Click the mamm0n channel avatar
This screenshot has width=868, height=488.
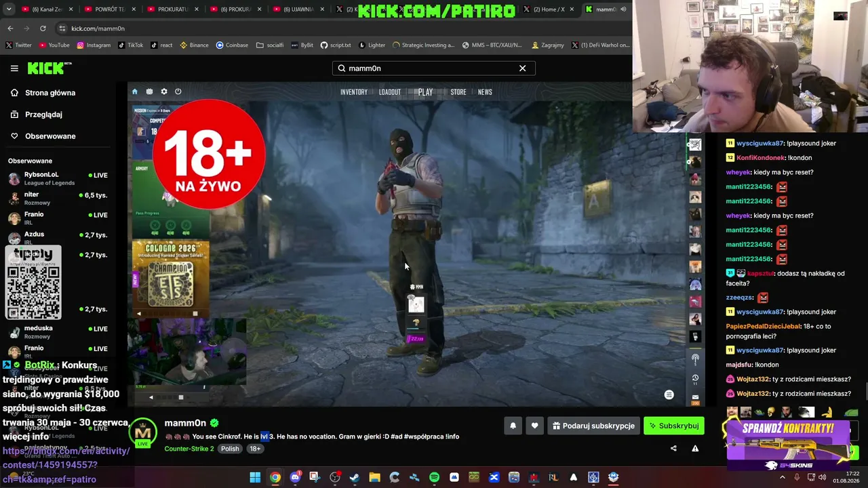point(143,432)
